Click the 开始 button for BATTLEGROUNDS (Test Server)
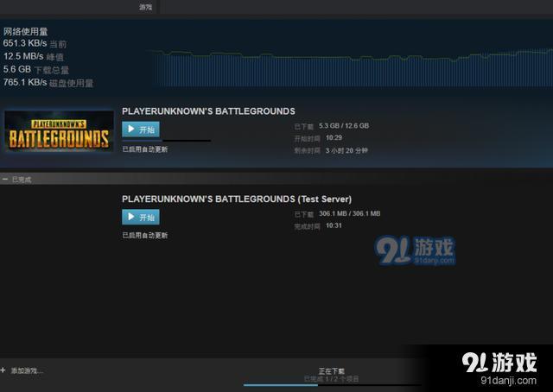The height and width of the screenshot is (392, 553). coord(141,217)
